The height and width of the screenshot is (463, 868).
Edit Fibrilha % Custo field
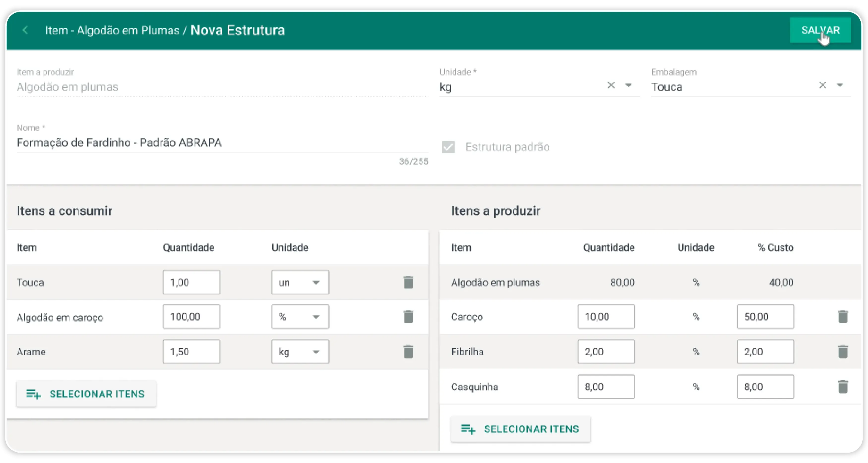pos(765,352)
